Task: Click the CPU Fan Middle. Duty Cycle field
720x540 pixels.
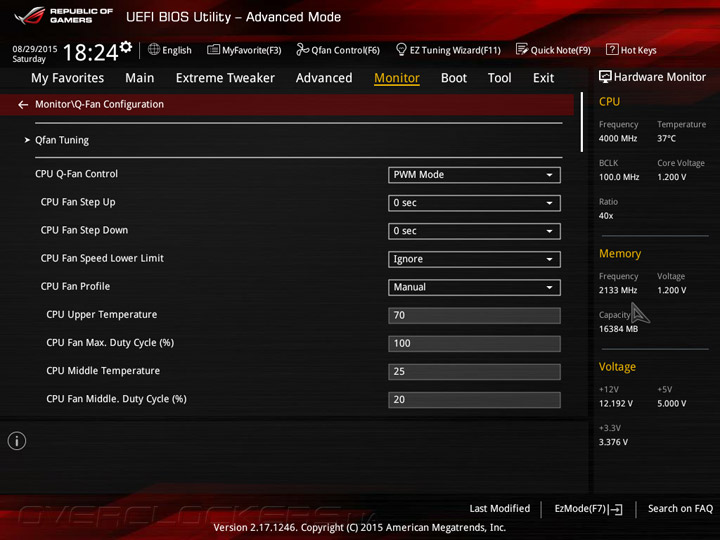Action: 474,399
